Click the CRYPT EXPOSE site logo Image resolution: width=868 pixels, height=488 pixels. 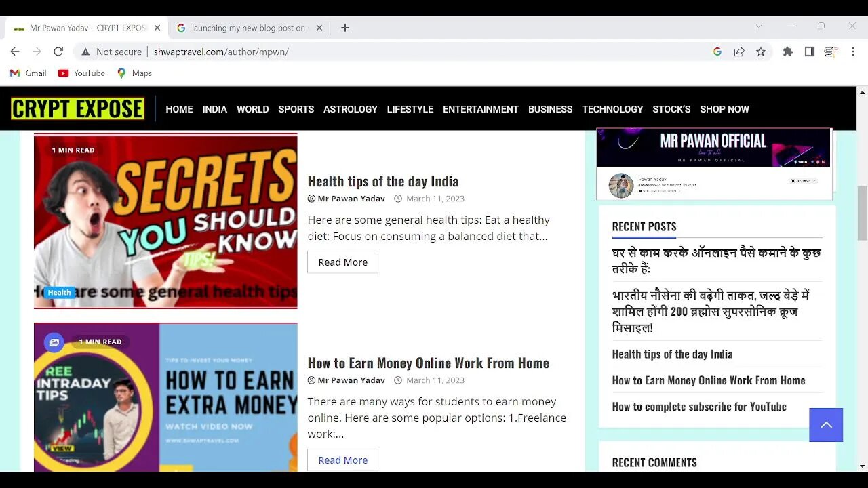click(x=77, y=108)
